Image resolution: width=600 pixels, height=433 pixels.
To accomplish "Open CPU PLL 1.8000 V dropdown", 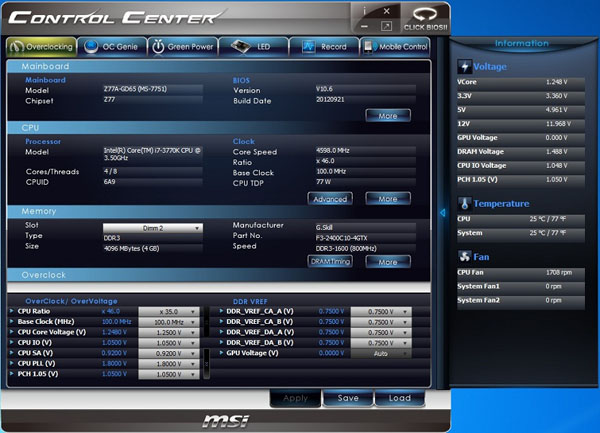I will [x=169, y=364].
